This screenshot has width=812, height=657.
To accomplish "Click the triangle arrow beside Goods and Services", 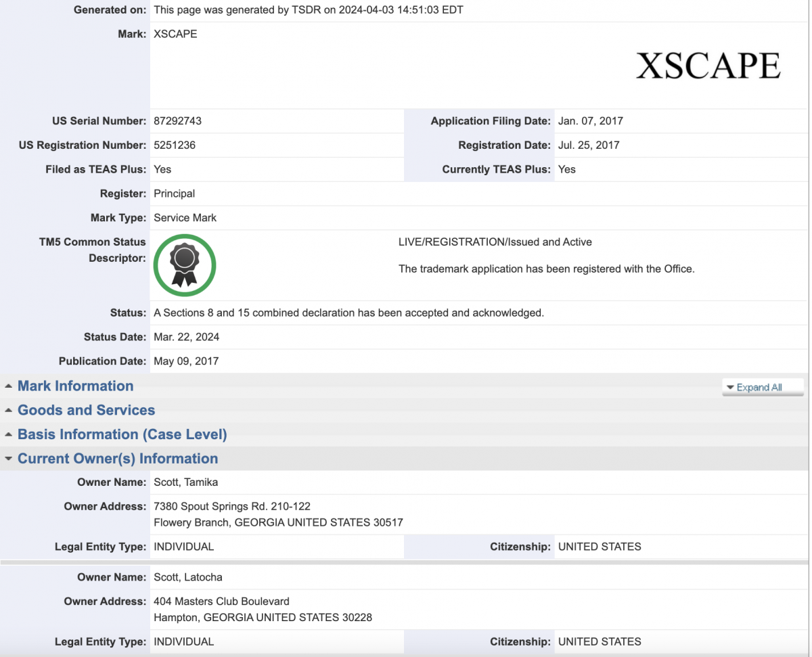I will click(x=8, y=411).
